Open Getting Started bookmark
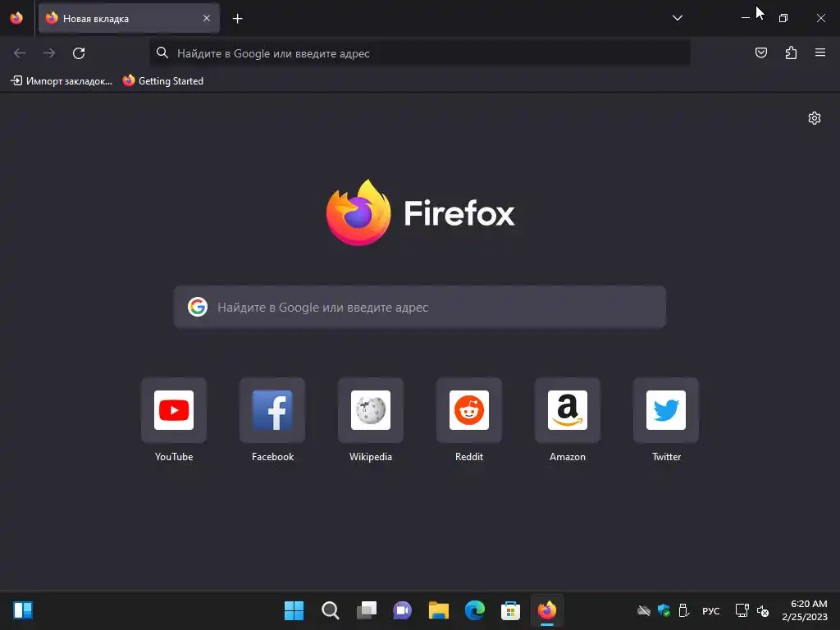Image resolution: width=840 pixels, height=630 pixels. 163,81
